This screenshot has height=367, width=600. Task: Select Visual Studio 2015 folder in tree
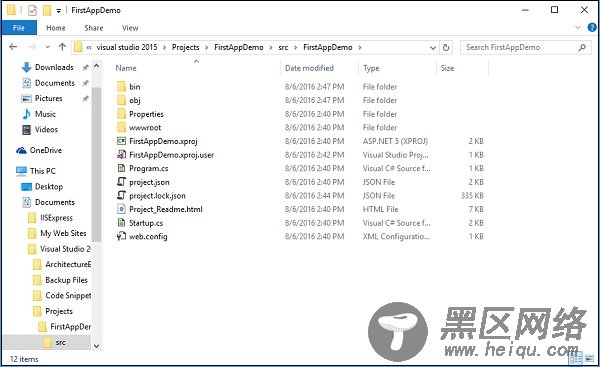[x=65, y=249]
